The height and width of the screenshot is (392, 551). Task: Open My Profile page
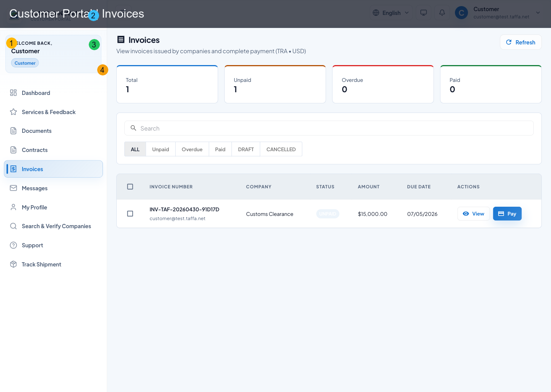tap(53, 207)
